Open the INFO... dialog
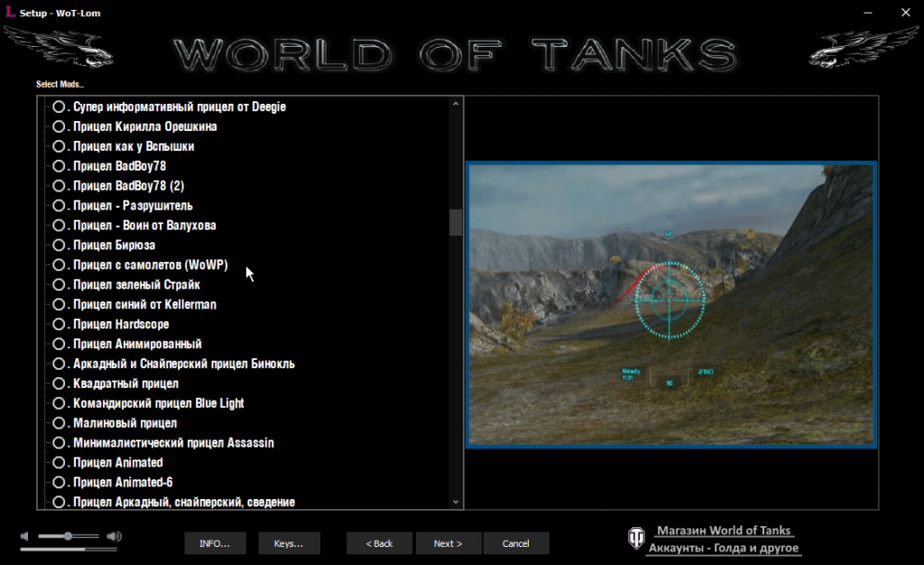 215,543
